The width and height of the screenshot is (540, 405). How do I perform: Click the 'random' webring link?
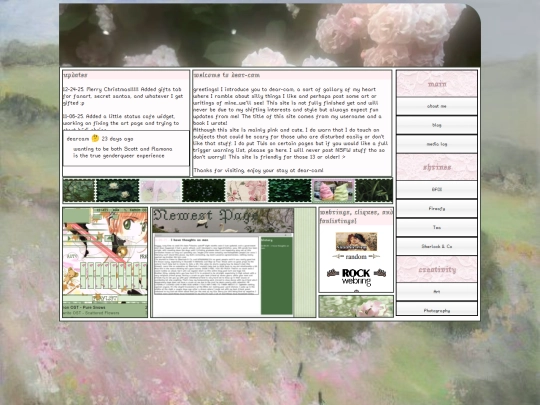click(356, 257)
